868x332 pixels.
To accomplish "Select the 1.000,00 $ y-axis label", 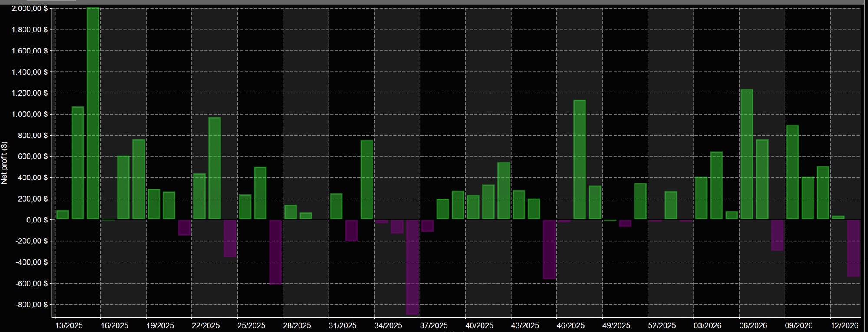I will click(x=30, y=114).
